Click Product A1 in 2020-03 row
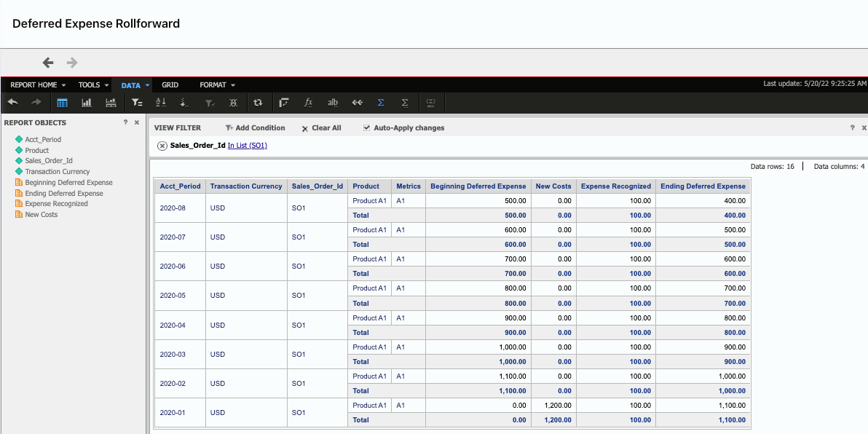 coord(369,347)
